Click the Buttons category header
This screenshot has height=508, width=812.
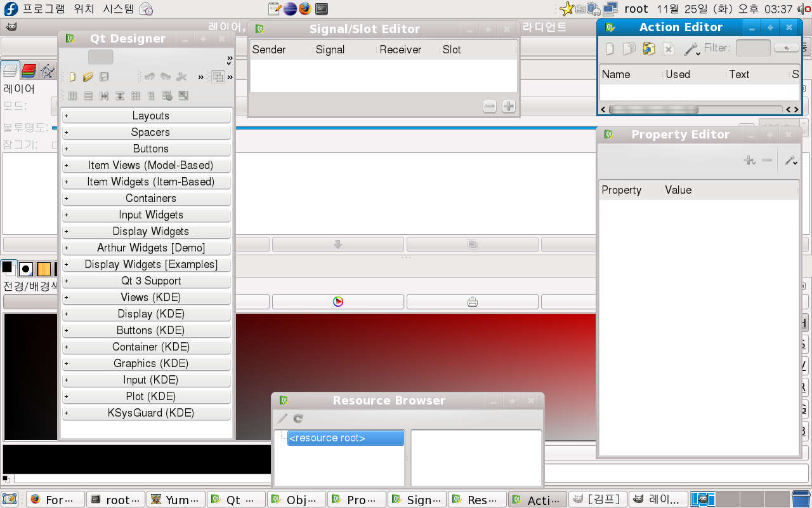[x=150, y=149]
